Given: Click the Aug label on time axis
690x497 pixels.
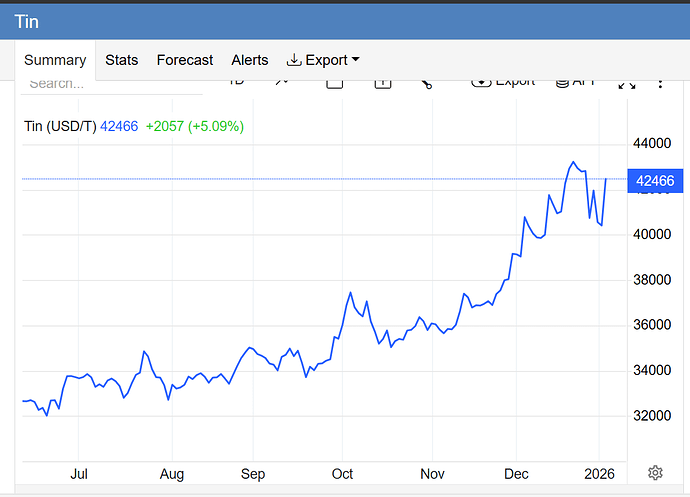Looking at the screenshot, I should [x=172, y=474].
